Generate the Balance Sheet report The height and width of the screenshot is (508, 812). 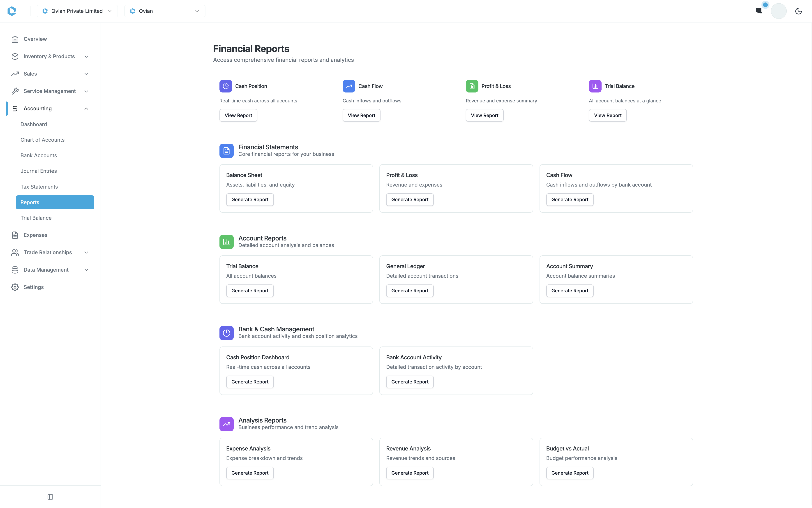pos(250,199)
